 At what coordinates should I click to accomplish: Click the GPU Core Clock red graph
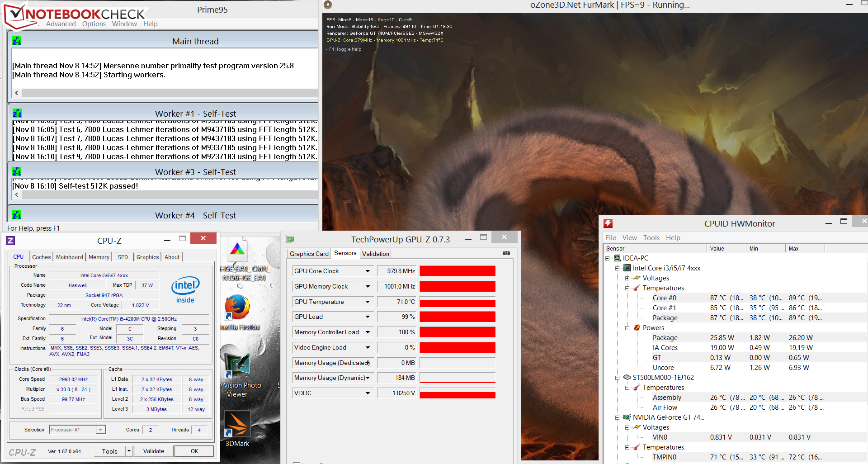(x=458, y=271)
